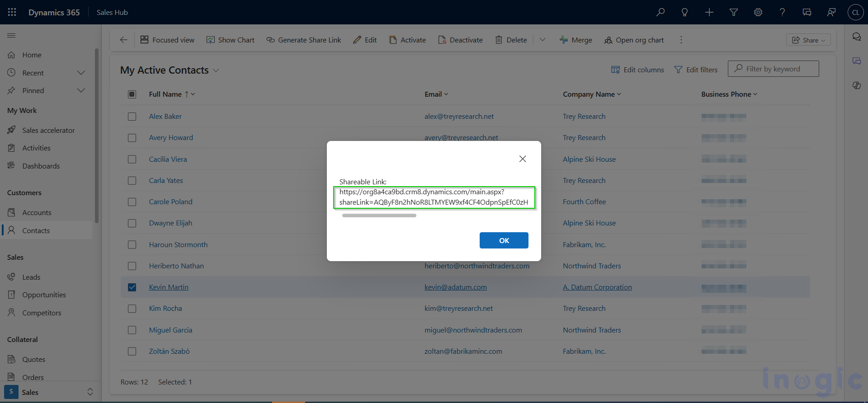Viewport: 868px width, 403px height.
Task: Select the shareable link URL text
Action: pyautogui.click(x=434, y=197)
